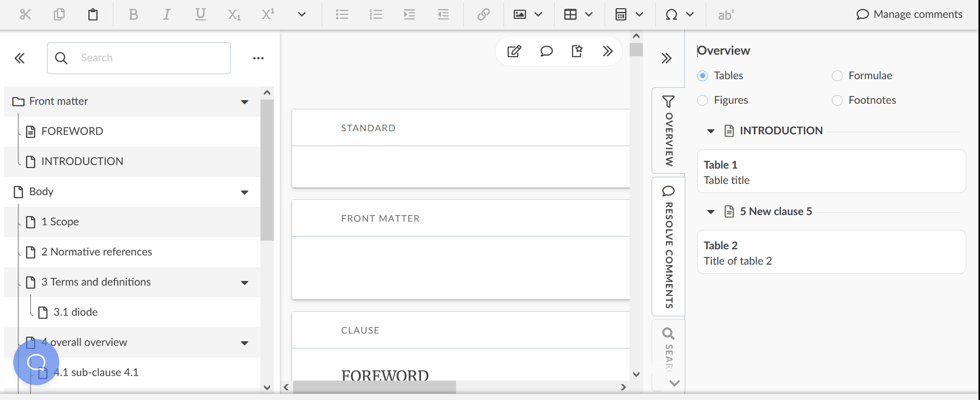Click the insert table icon

click(x=570, y=14)
